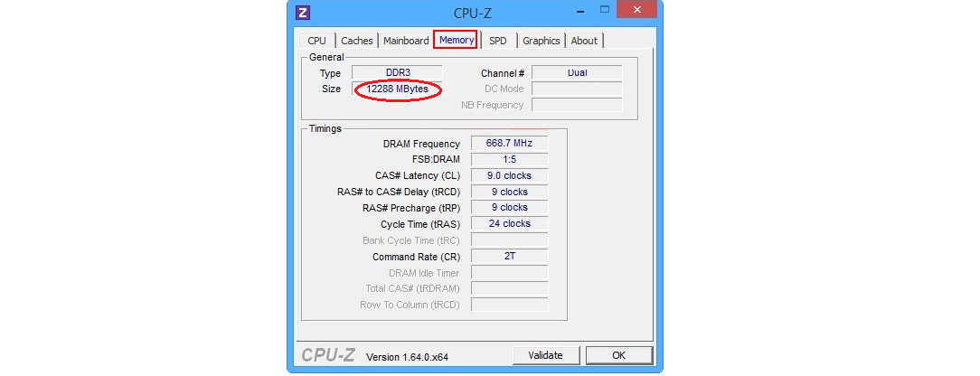Screen dimensions: 980x376
Task: Click the DDR3 memory type field
Action: 396,72
